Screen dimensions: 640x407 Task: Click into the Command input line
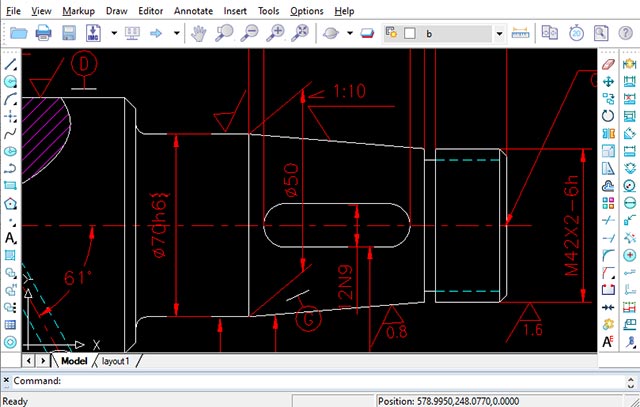[x=318, y=381]
